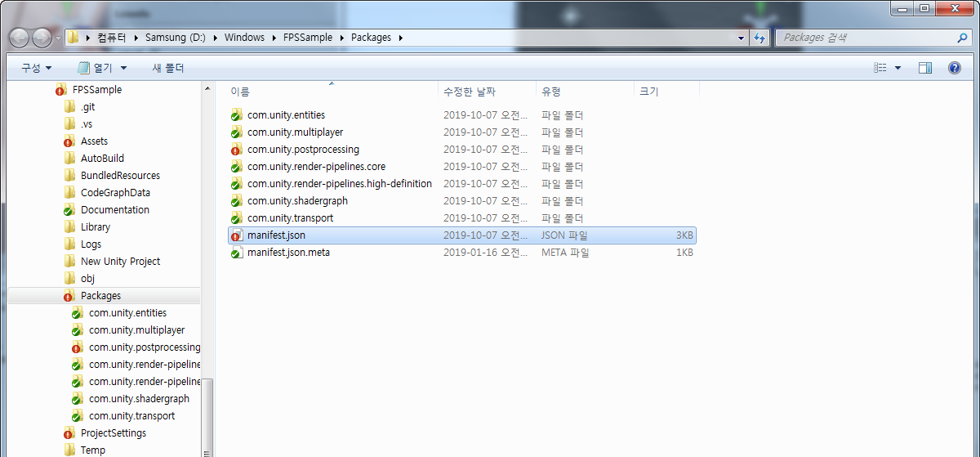Viewport: 980px width, 457px height.
Task: Click the JSON 파일 type cell
Action: (x=564, y=235)
